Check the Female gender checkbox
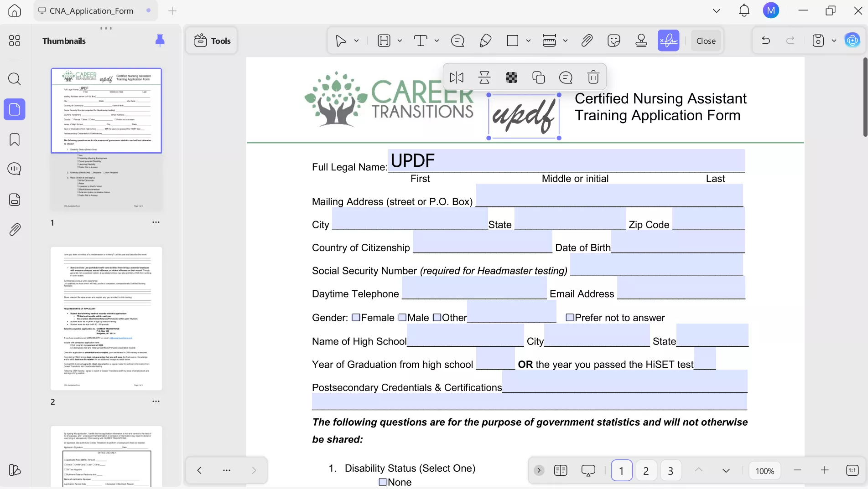Screen dimensions: 868x489 [355, 318]
